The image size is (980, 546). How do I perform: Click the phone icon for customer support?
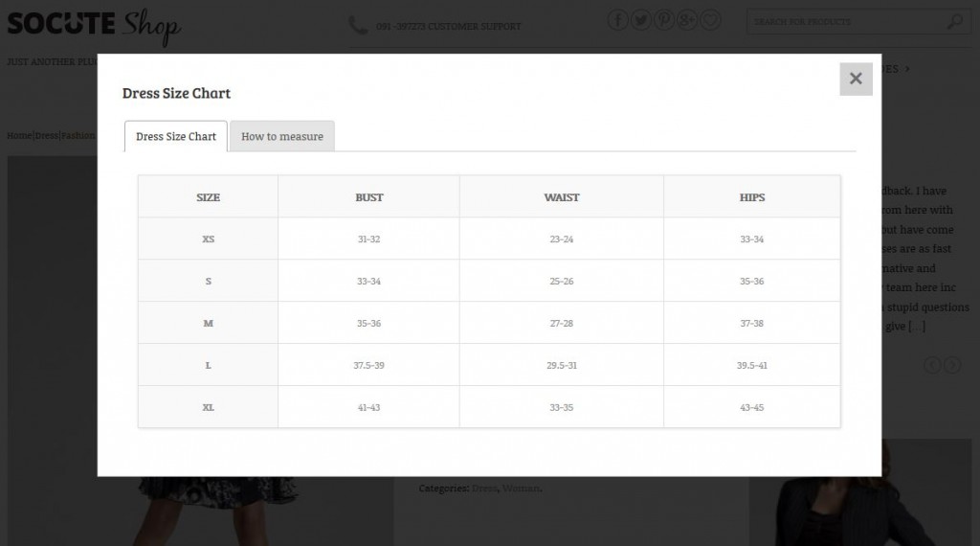tap(358, 26)
